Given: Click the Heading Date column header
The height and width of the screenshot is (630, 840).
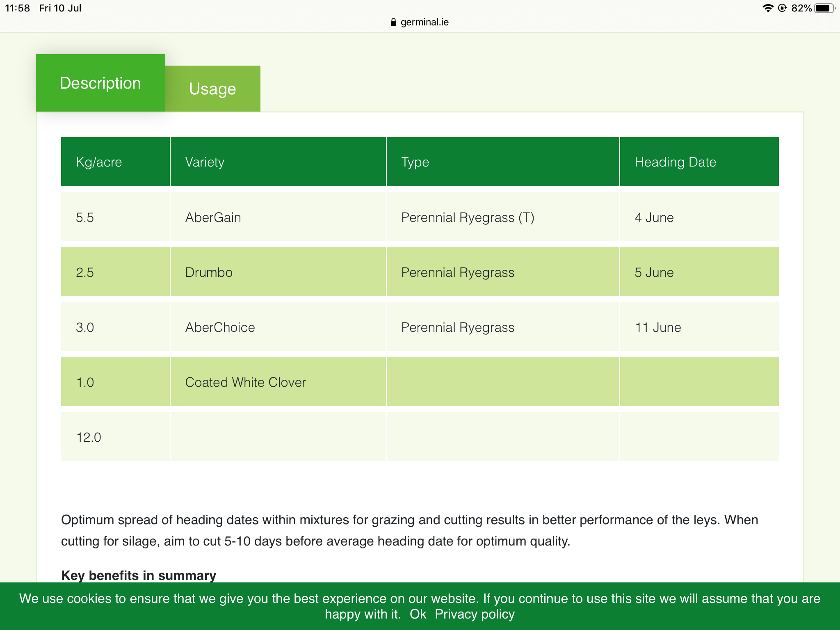Looking at the screenshot, I should [675, 162].
